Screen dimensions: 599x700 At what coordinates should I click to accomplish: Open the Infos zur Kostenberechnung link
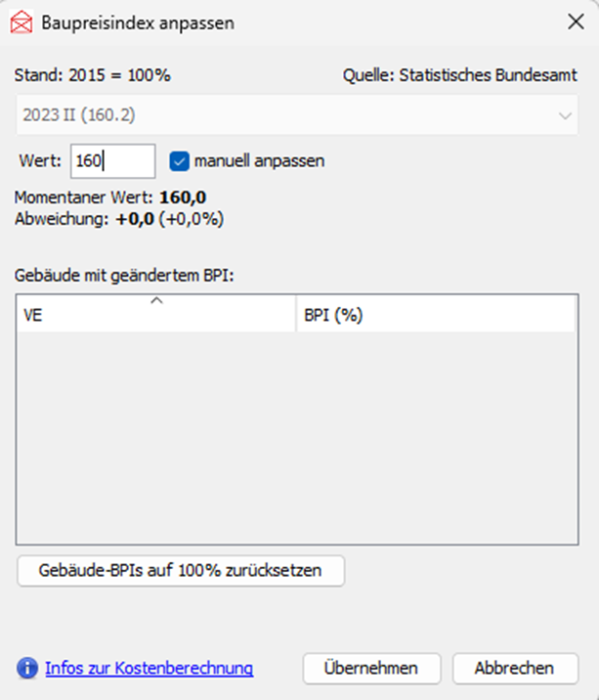click(x=150, y=669)
